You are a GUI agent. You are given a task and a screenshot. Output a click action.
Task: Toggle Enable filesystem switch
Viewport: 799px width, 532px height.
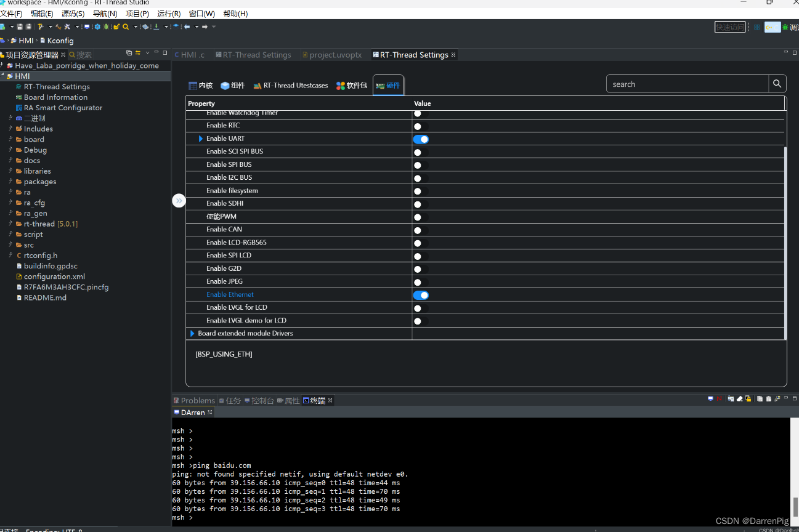(421, 191)
